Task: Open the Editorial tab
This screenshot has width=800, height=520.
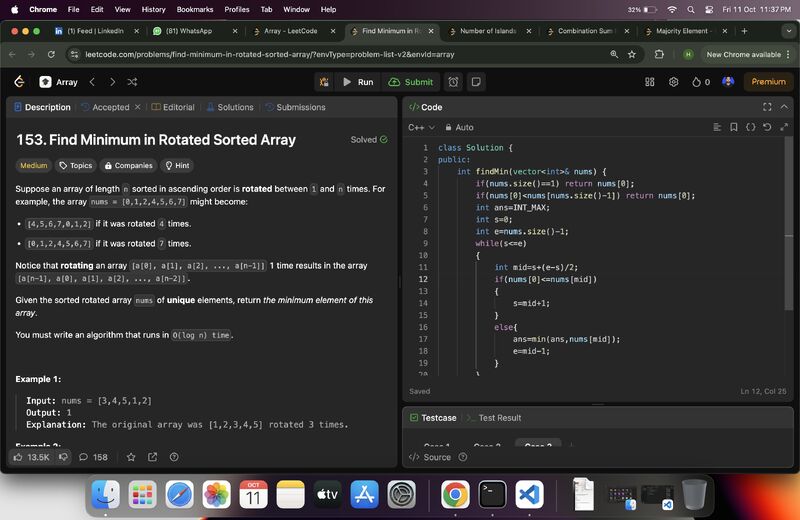Action: (x=173, y=107)
